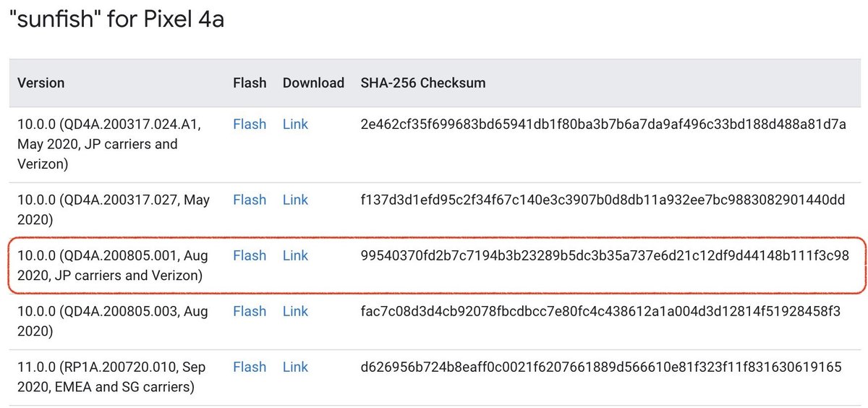
Task: Click the Flash column header
Action: click(x=250, y=82)
